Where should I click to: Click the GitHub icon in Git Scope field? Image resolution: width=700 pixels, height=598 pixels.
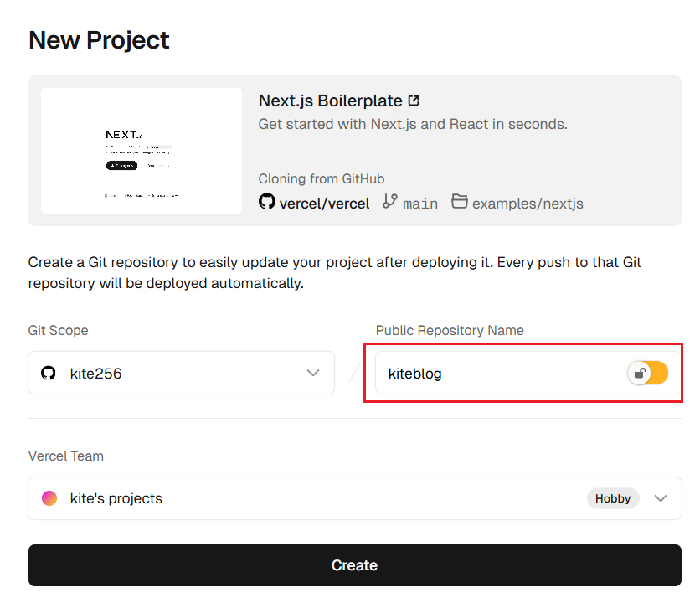(x=49, y=373)
